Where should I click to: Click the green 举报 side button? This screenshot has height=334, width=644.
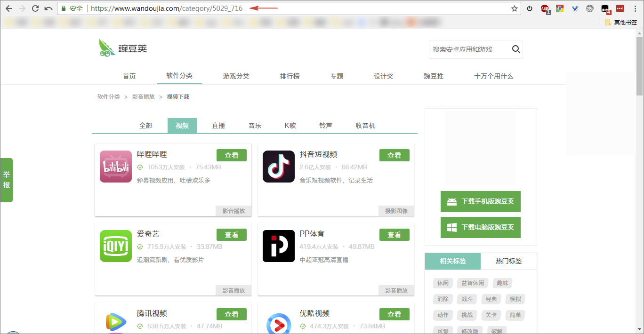pyautogui.click(x=7, y=180)
